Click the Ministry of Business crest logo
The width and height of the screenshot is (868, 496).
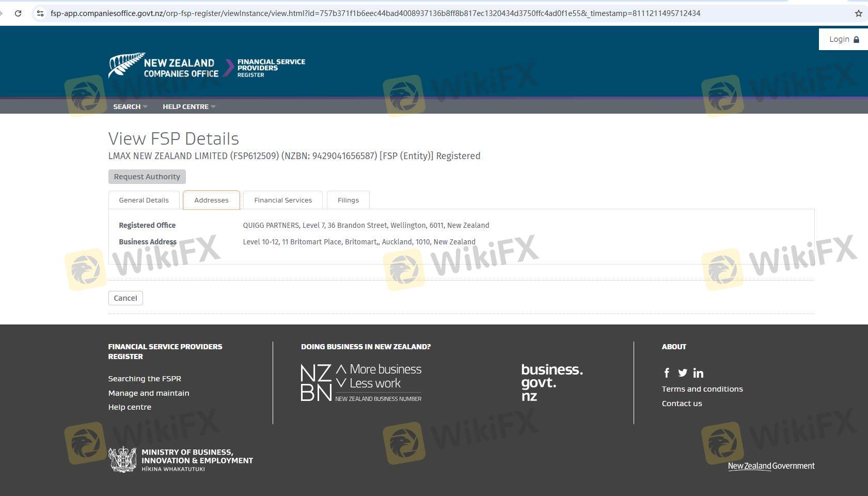point(123,459)
